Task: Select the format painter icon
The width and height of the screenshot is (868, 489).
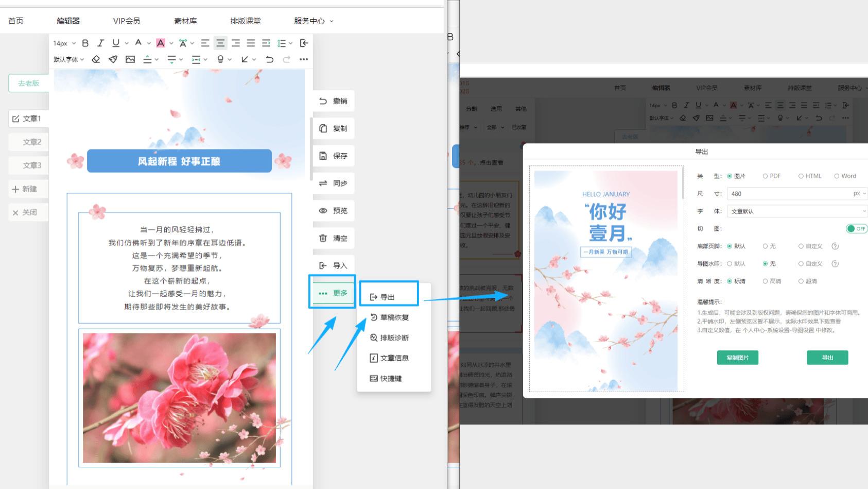Action: 113,59
